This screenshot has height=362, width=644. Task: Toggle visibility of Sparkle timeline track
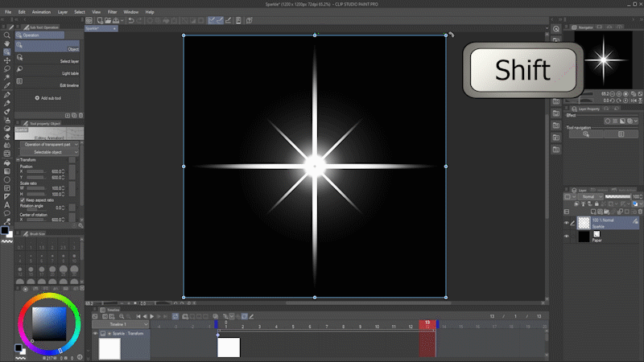coord(96,332)
